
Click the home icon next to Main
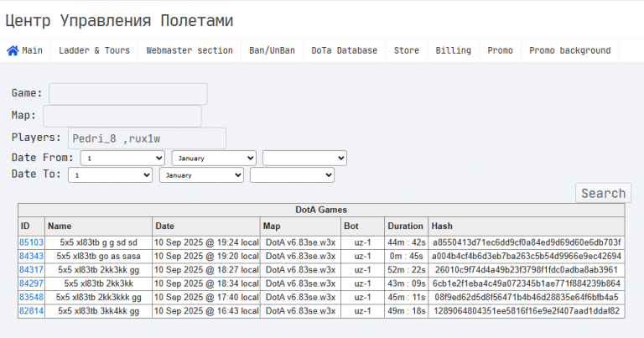(13, 50)
